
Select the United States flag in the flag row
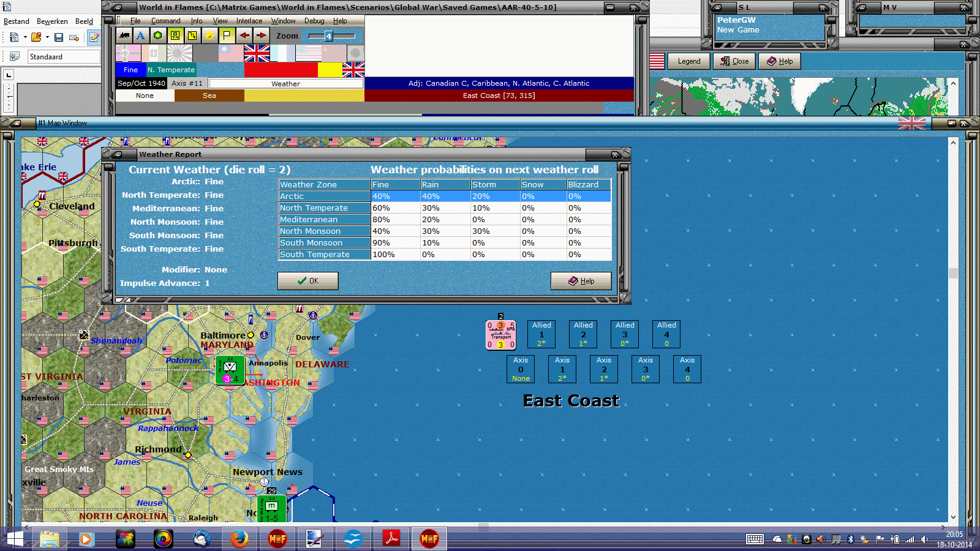[x=308, y=53]
